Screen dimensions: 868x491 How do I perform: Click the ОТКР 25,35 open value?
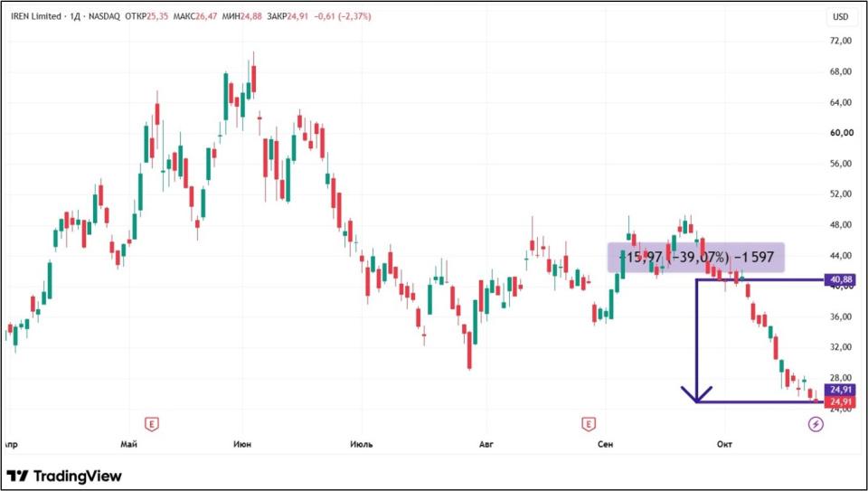point(147,16)
